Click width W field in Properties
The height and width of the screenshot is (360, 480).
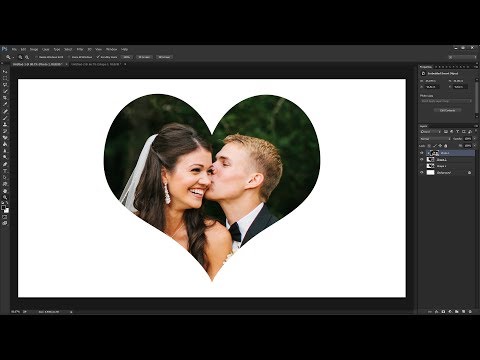[x=431, y=81]
